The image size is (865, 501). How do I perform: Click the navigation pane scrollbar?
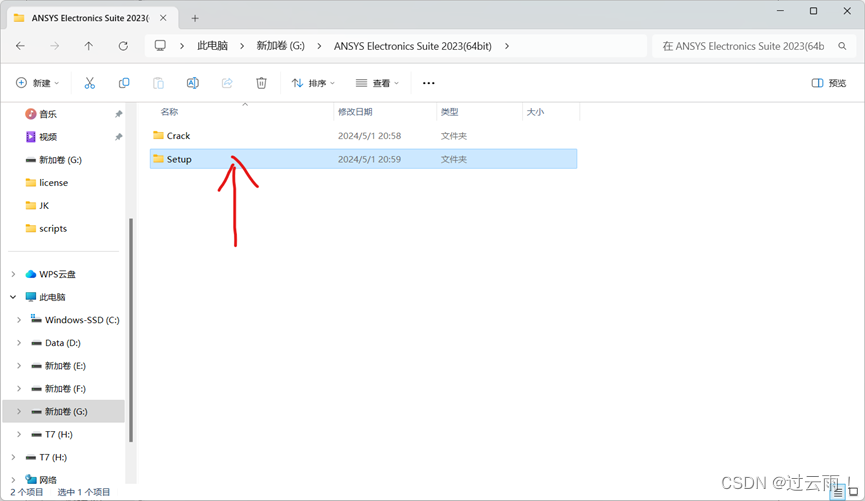coord(131,330)
